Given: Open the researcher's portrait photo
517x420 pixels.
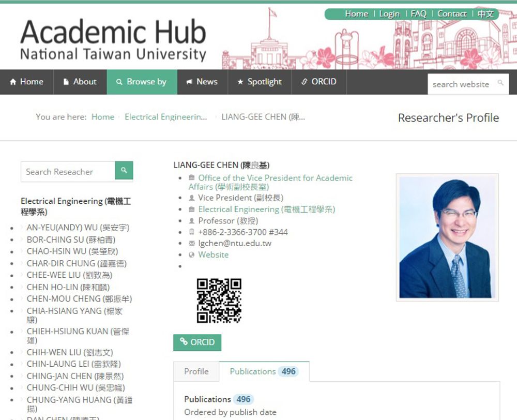Looking at the screenshot, I should [447, 237].
